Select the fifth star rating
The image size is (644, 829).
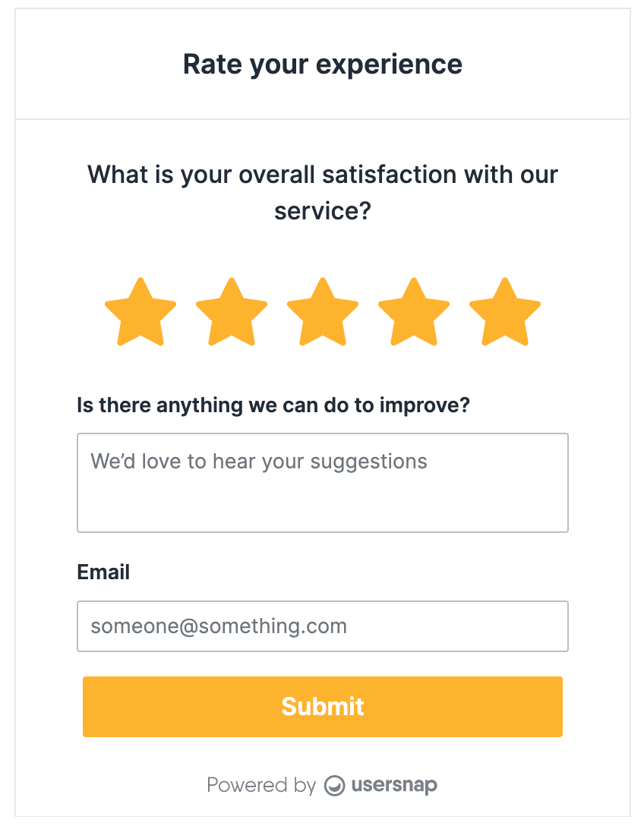point(504,311)
